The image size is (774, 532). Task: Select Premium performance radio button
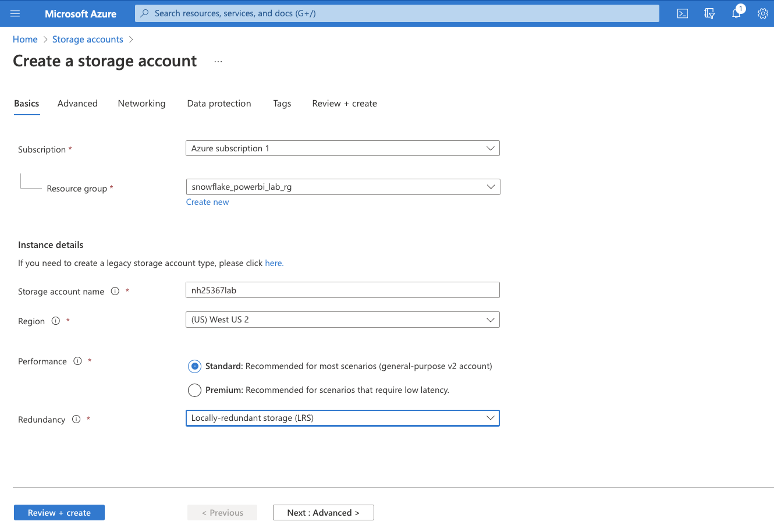[x=194, y=390]
